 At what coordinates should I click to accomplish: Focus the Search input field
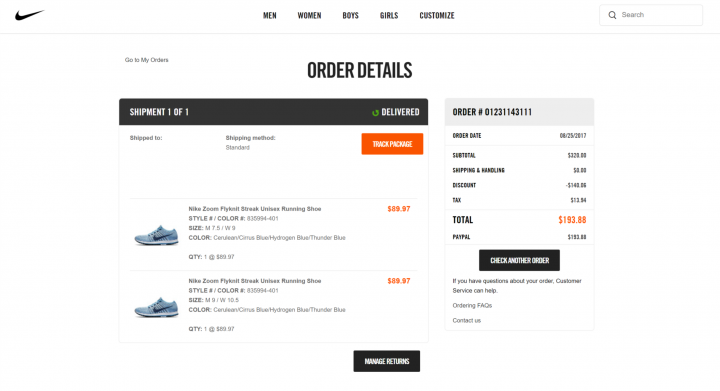(x=651, y=15)
